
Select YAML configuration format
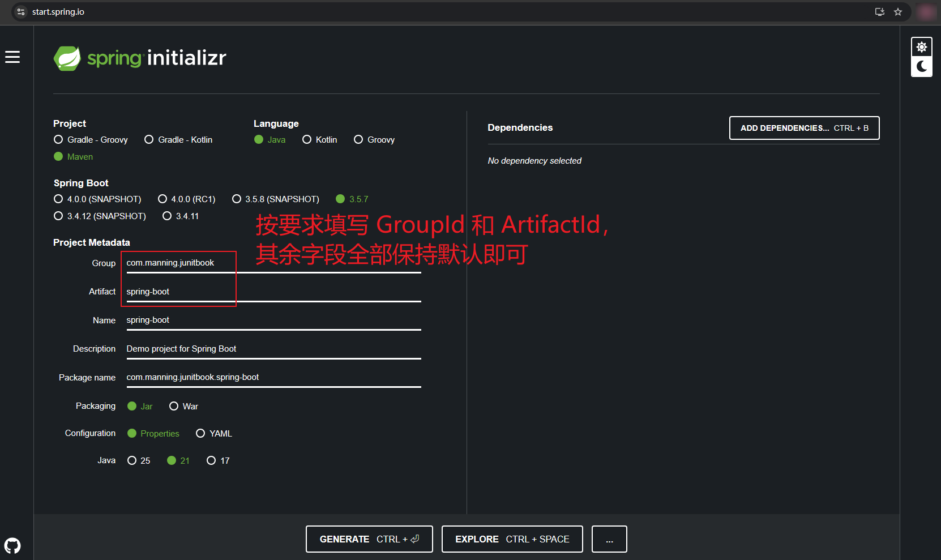coord(214,434)
